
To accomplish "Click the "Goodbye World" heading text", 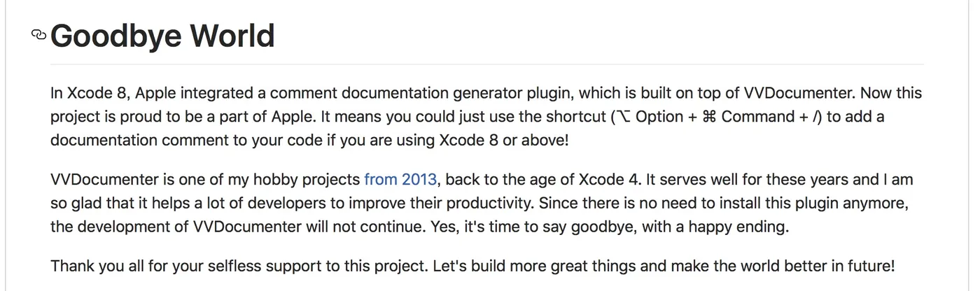I will click(x=162, y=36).
